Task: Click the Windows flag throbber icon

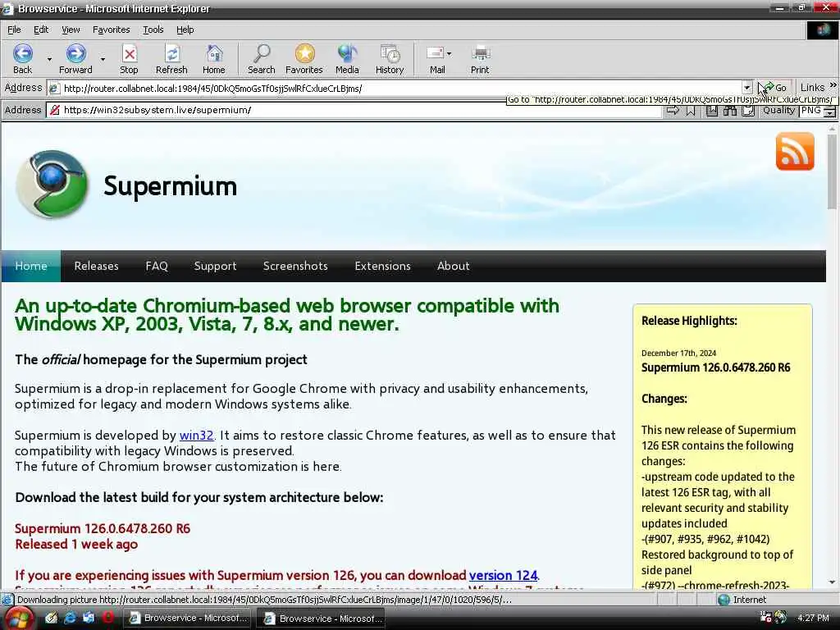Action: tap(824, 30)
